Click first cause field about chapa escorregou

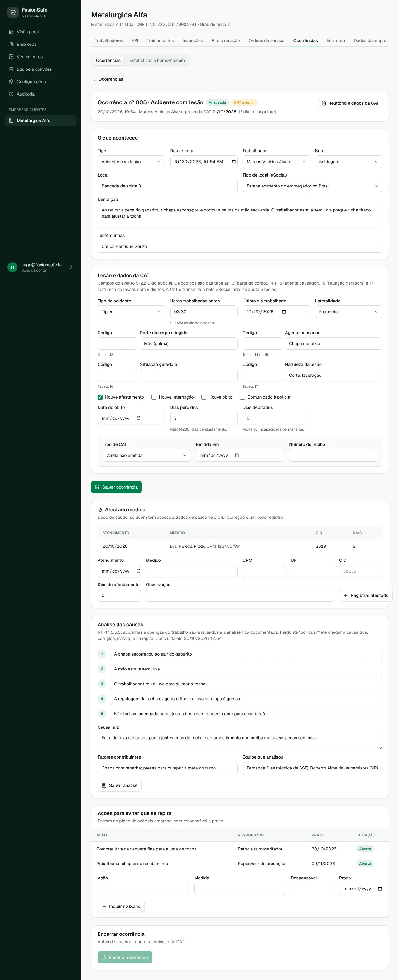tap(246, 654)
